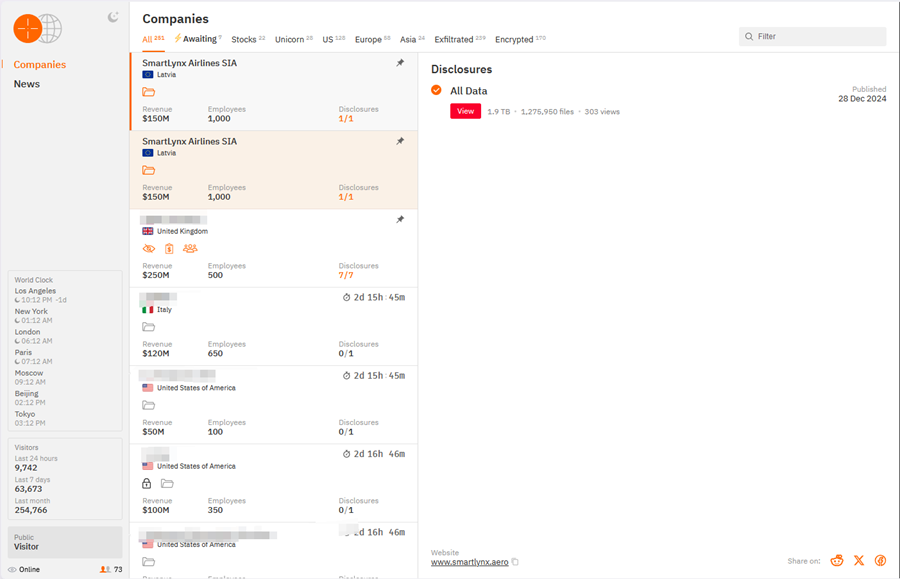
Task: Click the people group icon on the United Kingdom card
Action: coord(190,248)
